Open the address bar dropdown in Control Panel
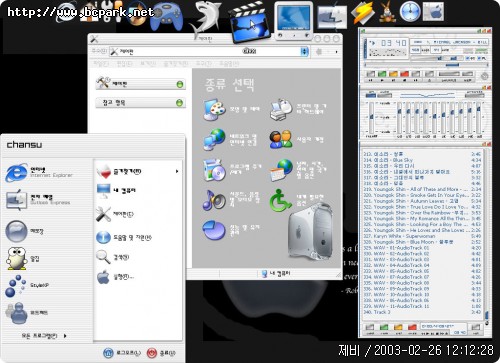The height and width of the screenshot is (363, 500). (304, 52)
